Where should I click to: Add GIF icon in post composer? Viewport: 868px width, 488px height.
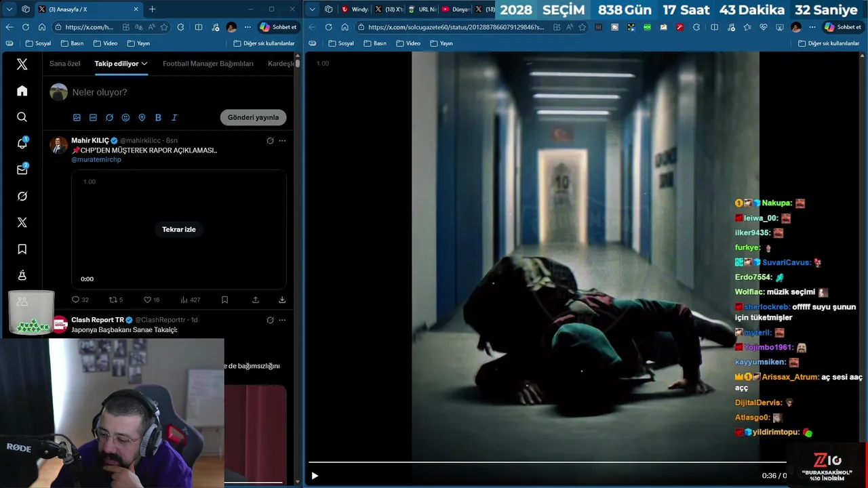point(93,117)
